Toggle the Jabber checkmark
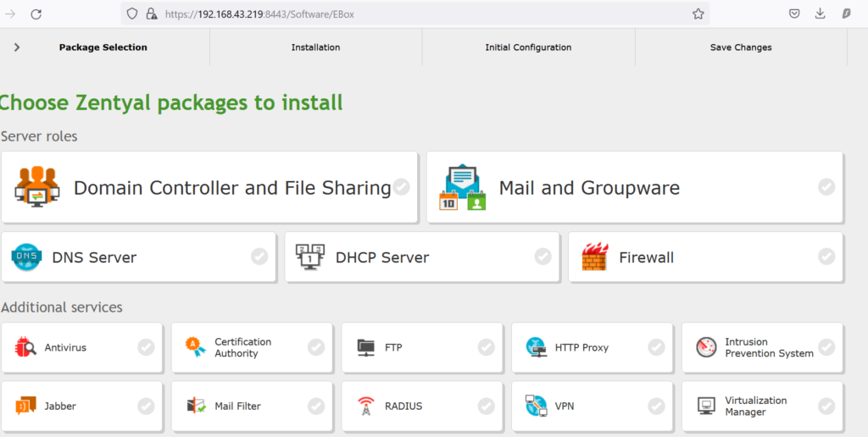 coord(146,406)
